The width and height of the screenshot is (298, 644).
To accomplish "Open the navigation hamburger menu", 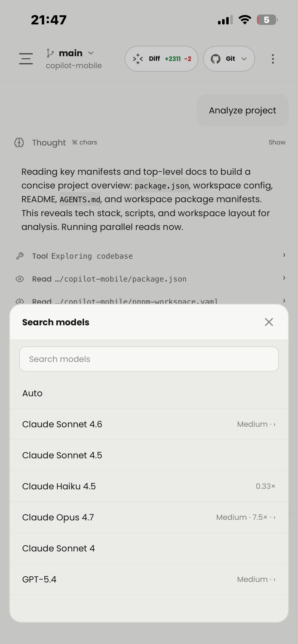I will coord(26,58).
